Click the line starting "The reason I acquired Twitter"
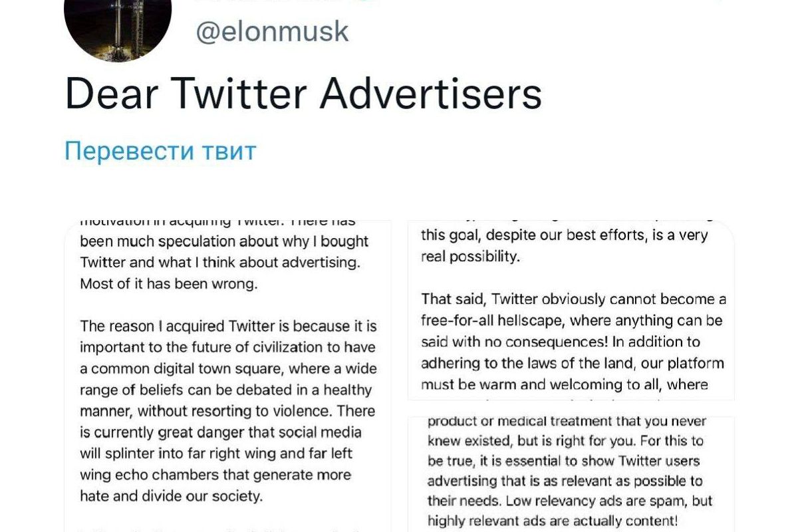The image size is (798, 532). pyautogui.click(x=228, y=326)
